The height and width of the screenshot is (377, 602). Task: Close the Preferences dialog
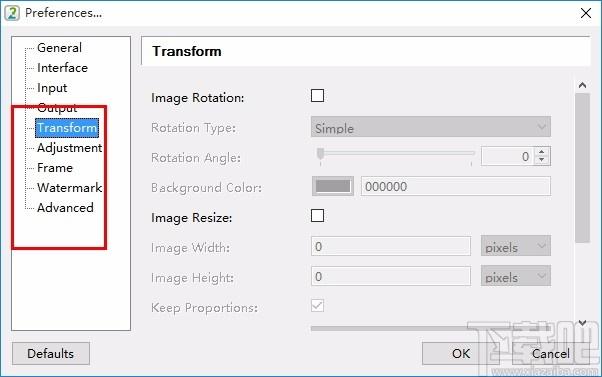[585, 13]
